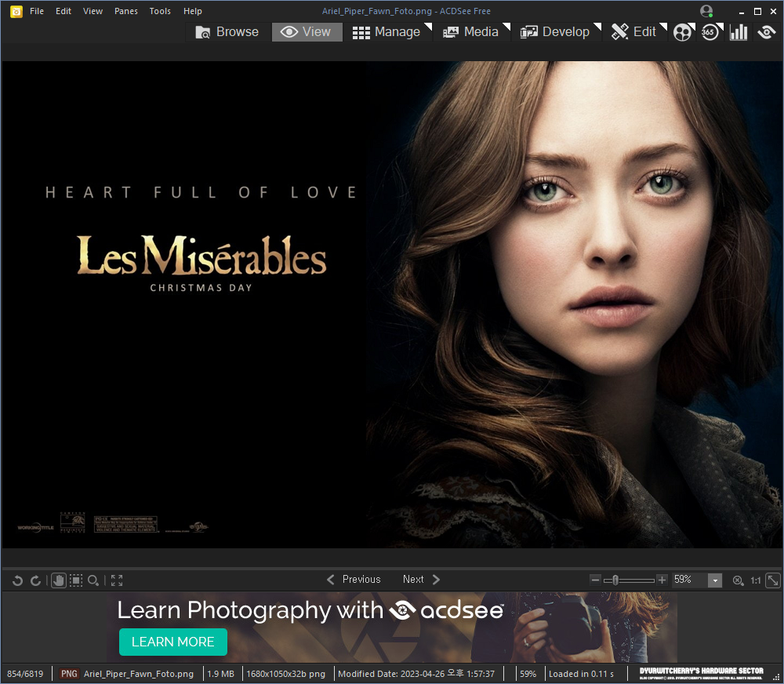Viewport: 784px width, 684px height.
Task: Open the Panes menu
Action: tap(125, 11)
